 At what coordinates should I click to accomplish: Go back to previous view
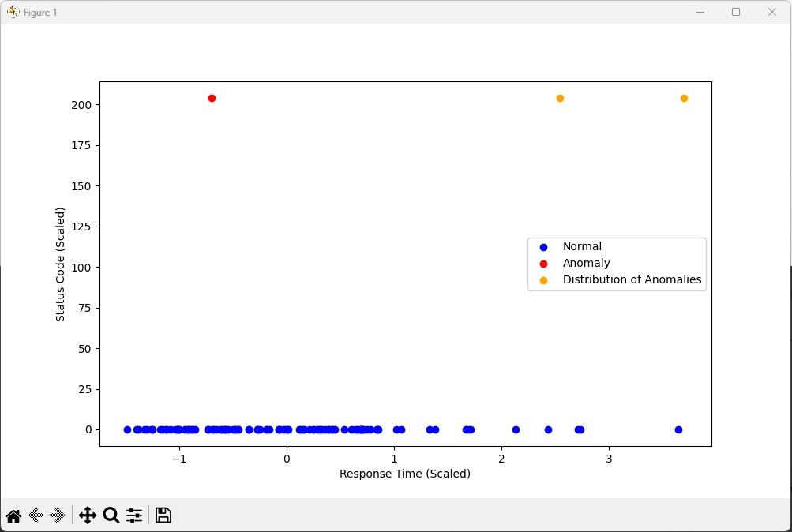[x=36, y=515]
